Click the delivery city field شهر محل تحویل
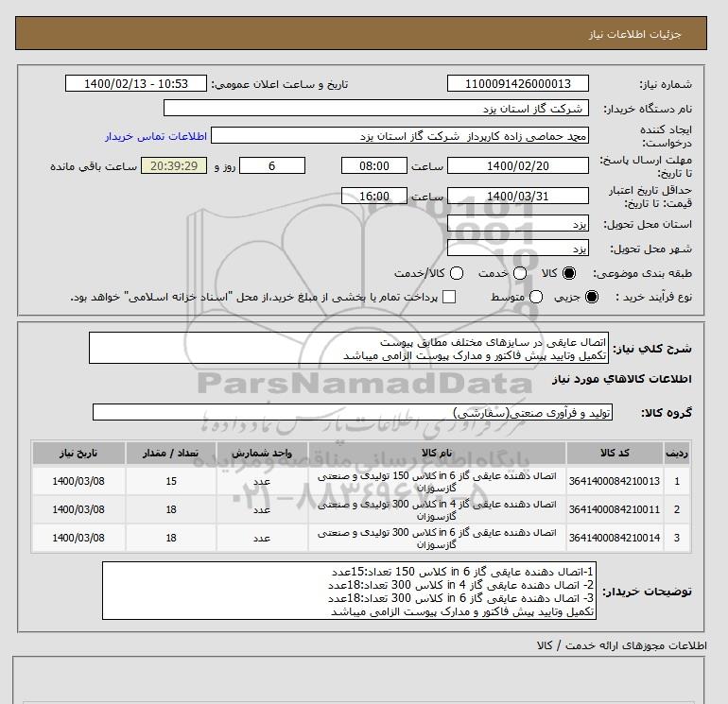 (518, 249)
